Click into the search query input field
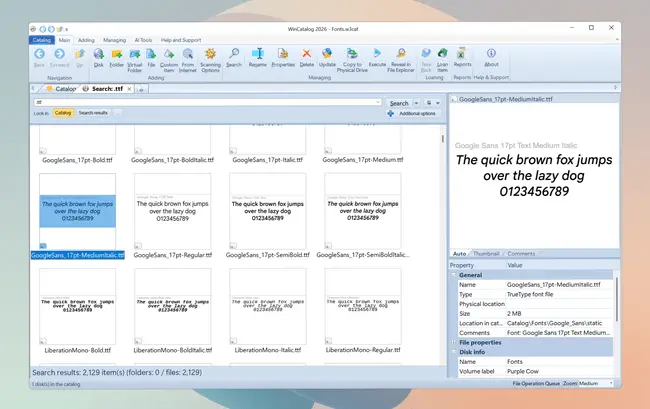 tap(205, 102)
